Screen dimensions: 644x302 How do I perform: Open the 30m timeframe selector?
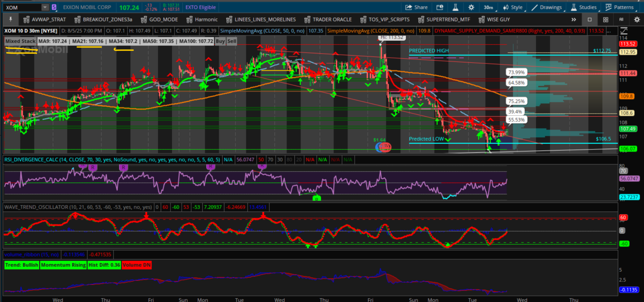coord(489,7)
